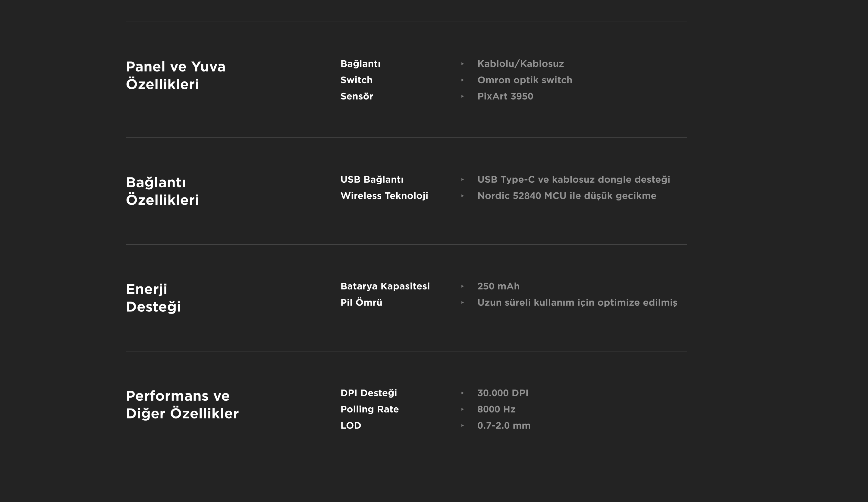Click the LOD label
This screenshot has width=868, height=502.
coord(351,425)
